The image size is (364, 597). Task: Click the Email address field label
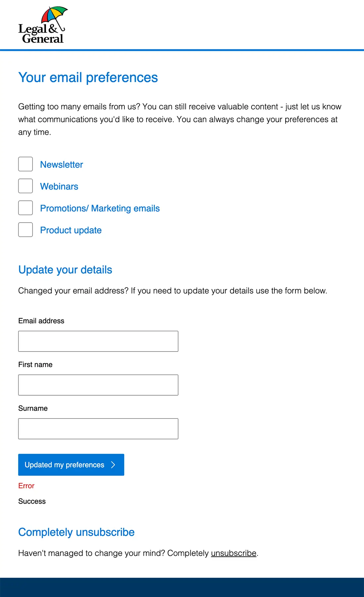41,321
